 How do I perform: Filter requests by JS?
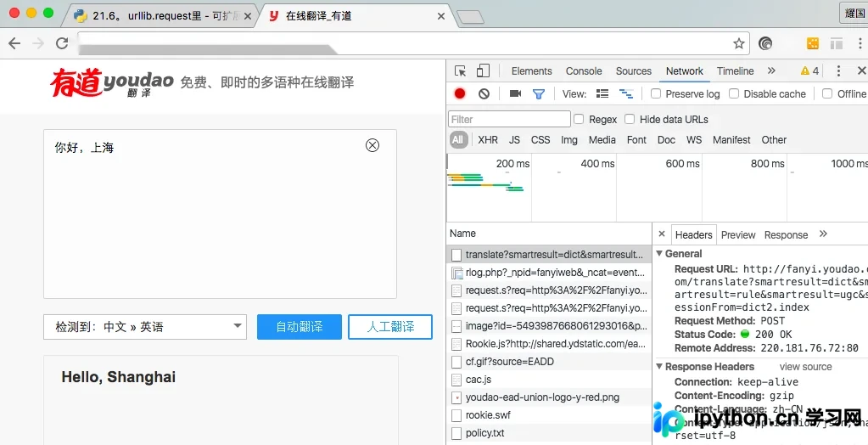coord(514,139)
